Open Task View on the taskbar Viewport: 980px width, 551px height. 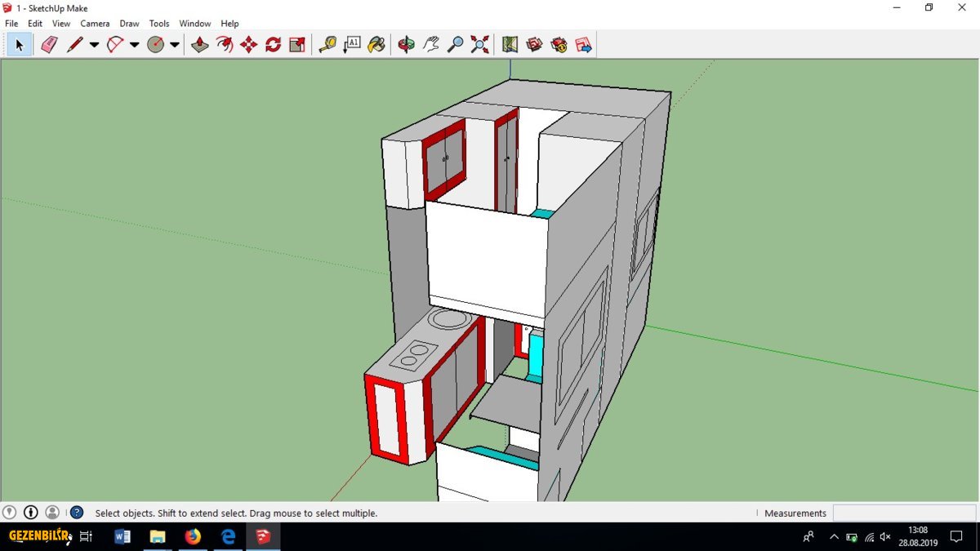click(x=86, y=536)
